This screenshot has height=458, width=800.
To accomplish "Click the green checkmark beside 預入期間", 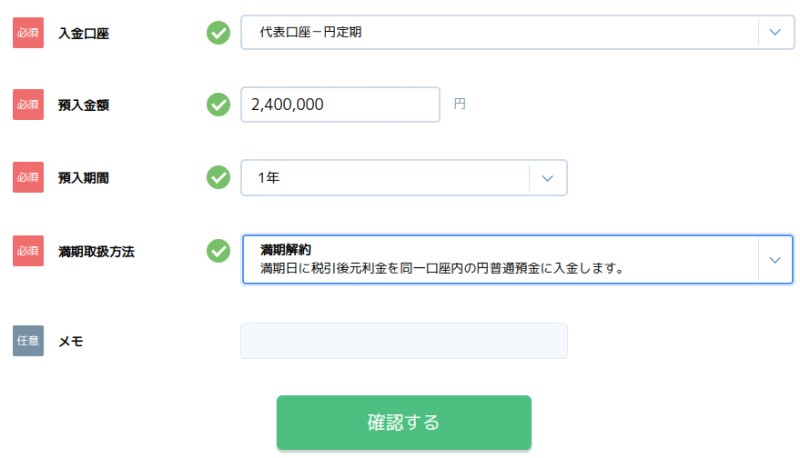I will pyautogui.click(x=218, y=177).
